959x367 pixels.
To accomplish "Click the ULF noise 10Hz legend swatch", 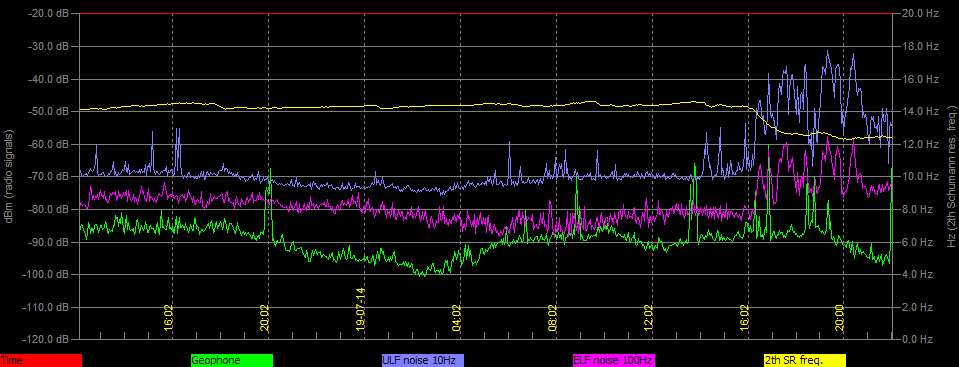I will (423, 360).
